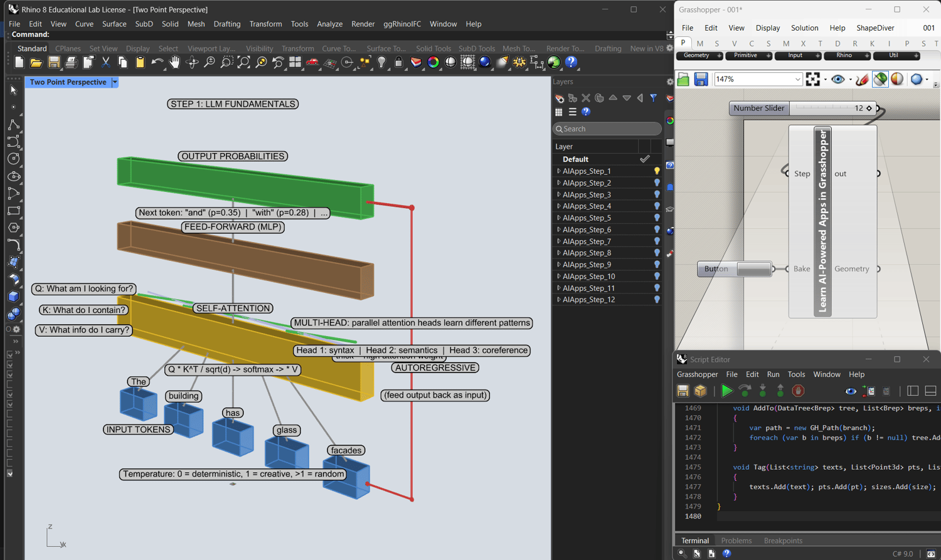This screenshot has height=560, width=941.
Task: Toggle visibility bulb for AIApps_Step_1 layer
Action: [x=657, y=171]
